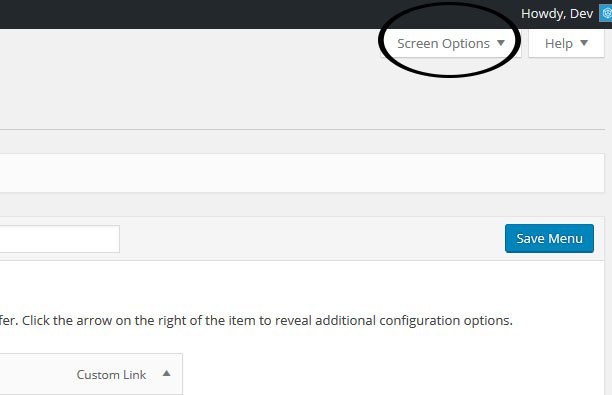Expand the Help dropdown arrow
The width and height of the screenshot is (612, 395).
pos(584,43)
